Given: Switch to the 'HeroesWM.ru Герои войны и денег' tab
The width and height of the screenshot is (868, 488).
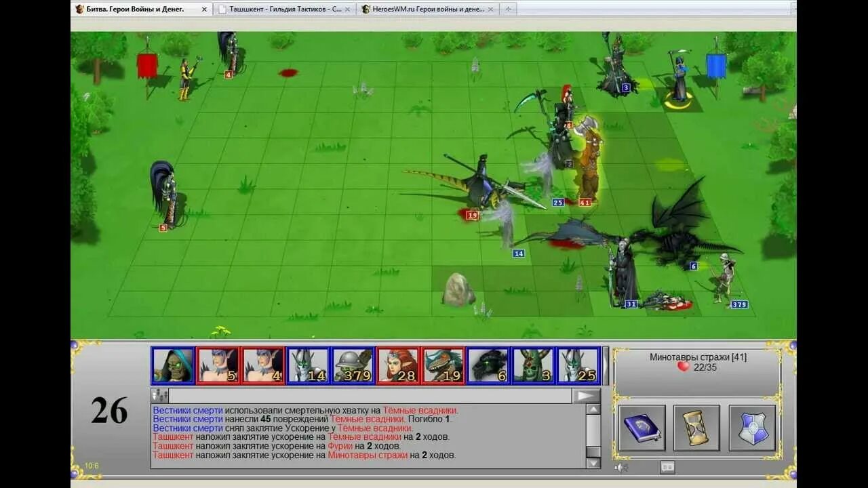Looking at the screenshot, I should 427,9.
